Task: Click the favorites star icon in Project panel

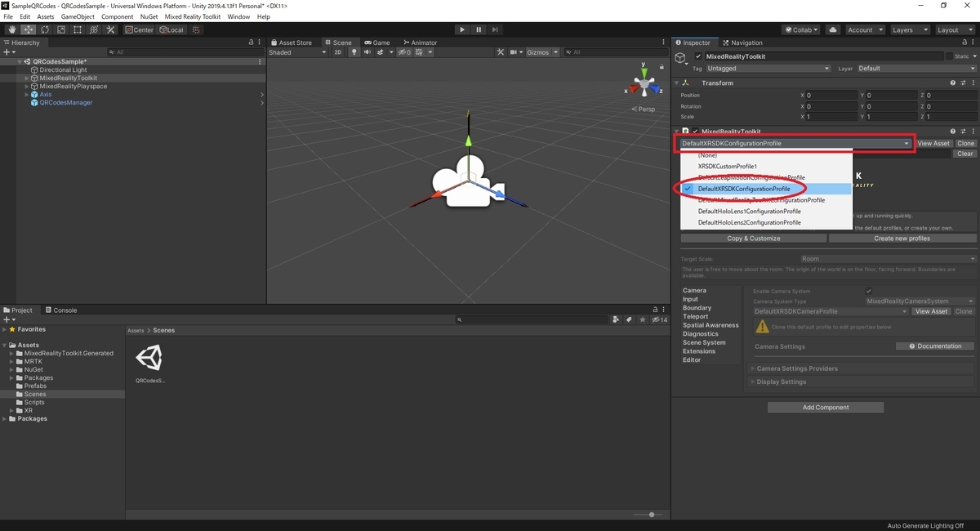Action: pos(641,320)
